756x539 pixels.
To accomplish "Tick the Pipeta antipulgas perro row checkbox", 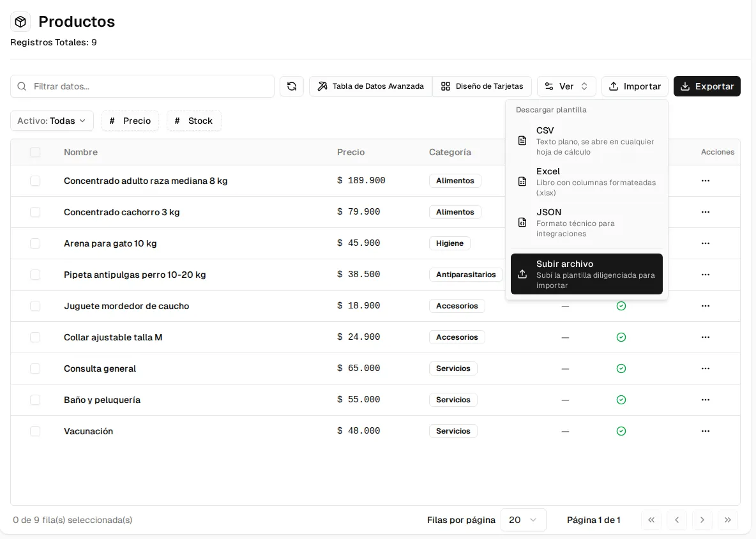I will 35,275.
